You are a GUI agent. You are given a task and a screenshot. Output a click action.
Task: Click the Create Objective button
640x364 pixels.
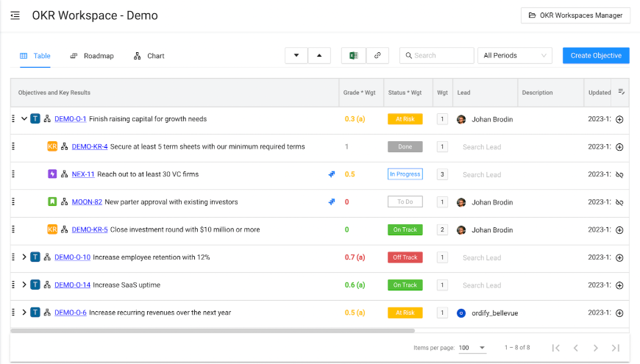coord(596,56)
